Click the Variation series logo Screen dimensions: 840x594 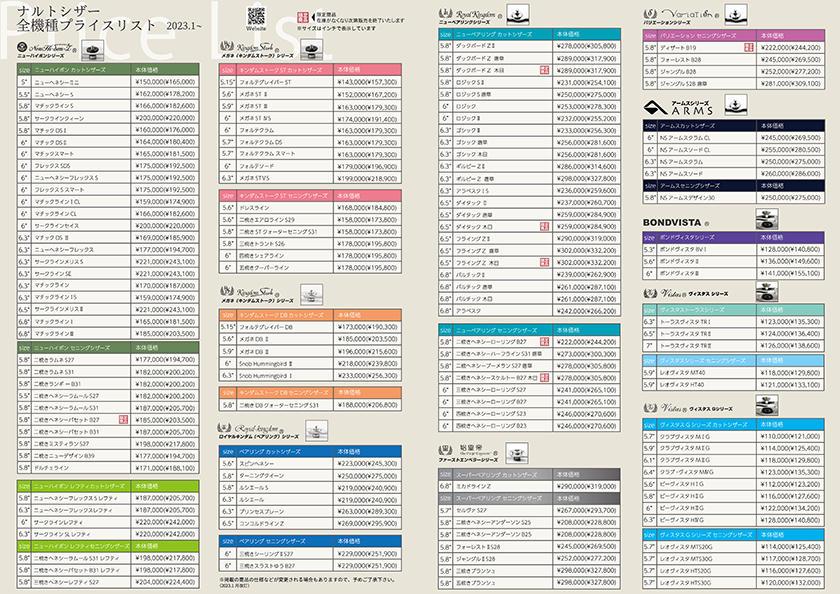pyautogui.click(x=679, y=14)
